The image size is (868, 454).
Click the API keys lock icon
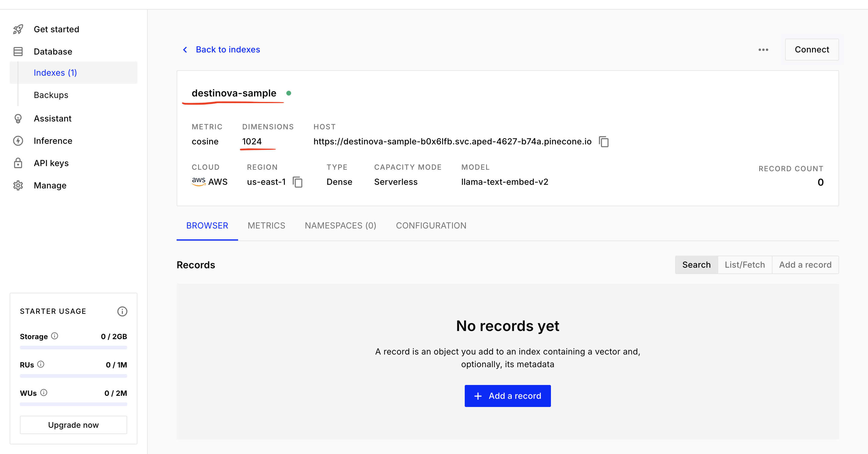tap(18, 163)
